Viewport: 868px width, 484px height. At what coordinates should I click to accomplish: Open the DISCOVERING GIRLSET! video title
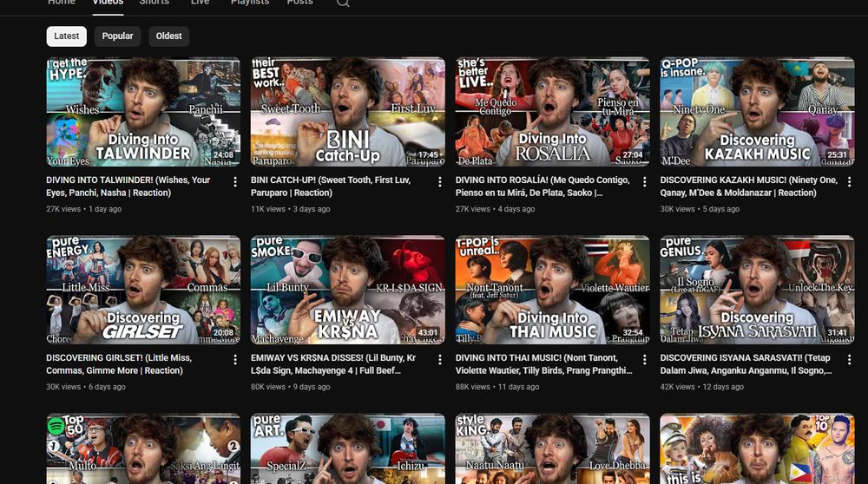click(x=119, y=364)
